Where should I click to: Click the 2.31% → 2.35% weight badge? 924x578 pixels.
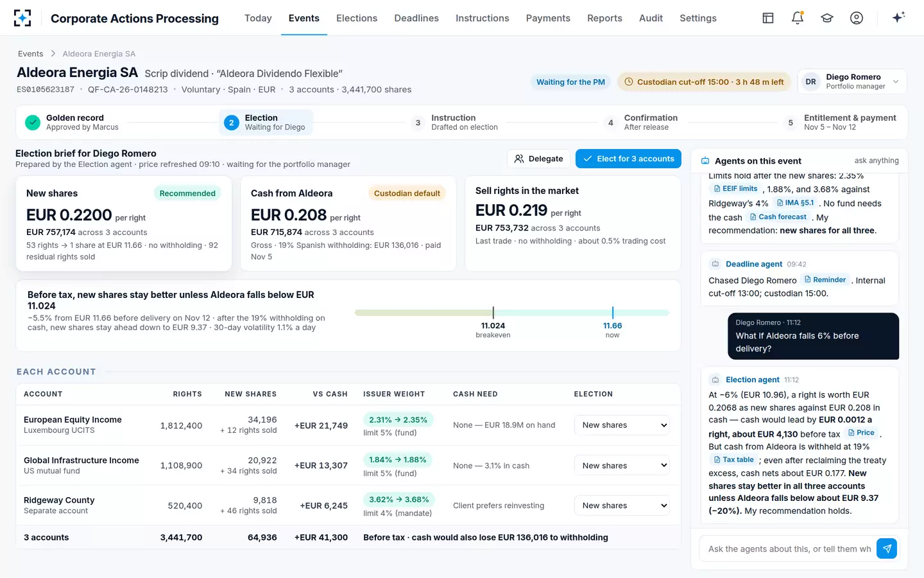coord(398,419)
